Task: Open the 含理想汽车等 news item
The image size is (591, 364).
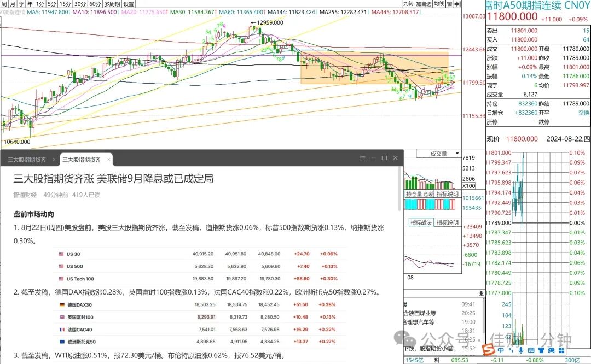Action: tap(439, 322)
